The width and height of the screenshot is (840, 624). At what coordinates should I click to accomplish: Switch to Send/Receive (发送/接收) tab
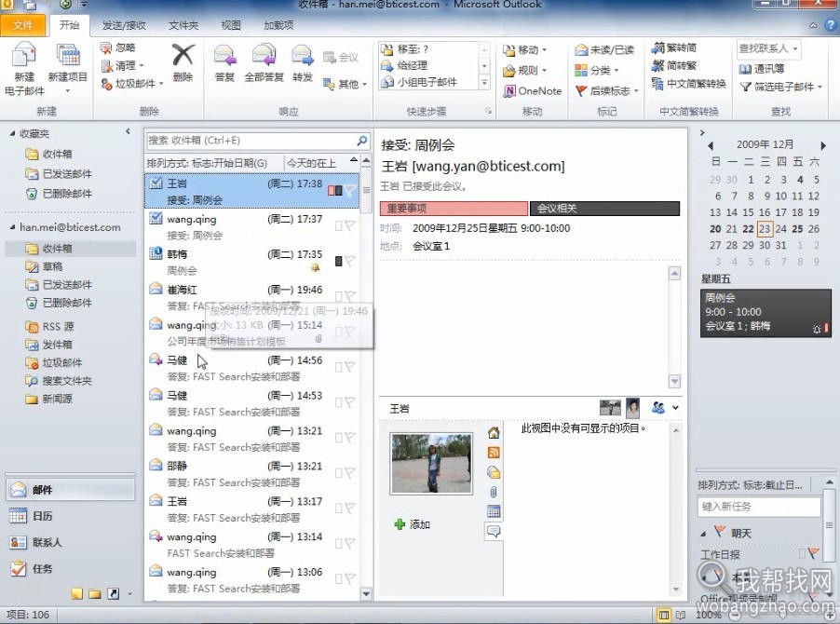tap(124, 25)
